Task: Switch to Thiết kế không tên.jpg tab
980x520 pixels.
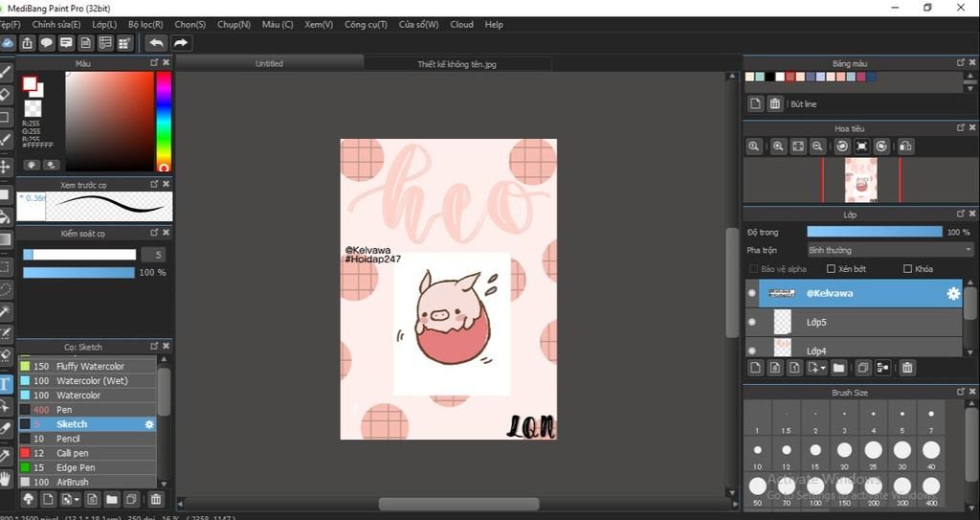Action: [x=457, y=64]
